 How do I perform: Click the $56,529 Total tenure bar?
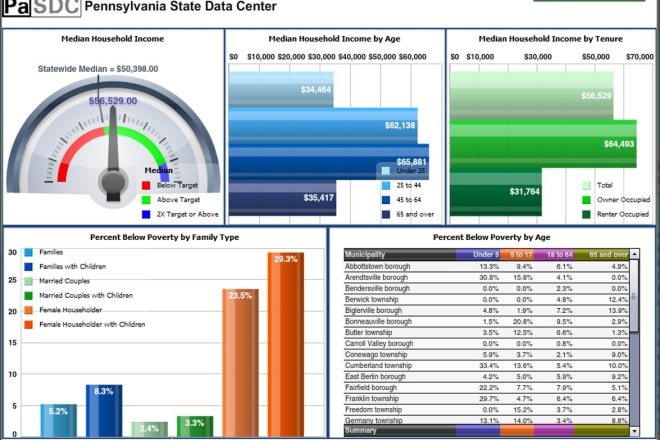532,96
